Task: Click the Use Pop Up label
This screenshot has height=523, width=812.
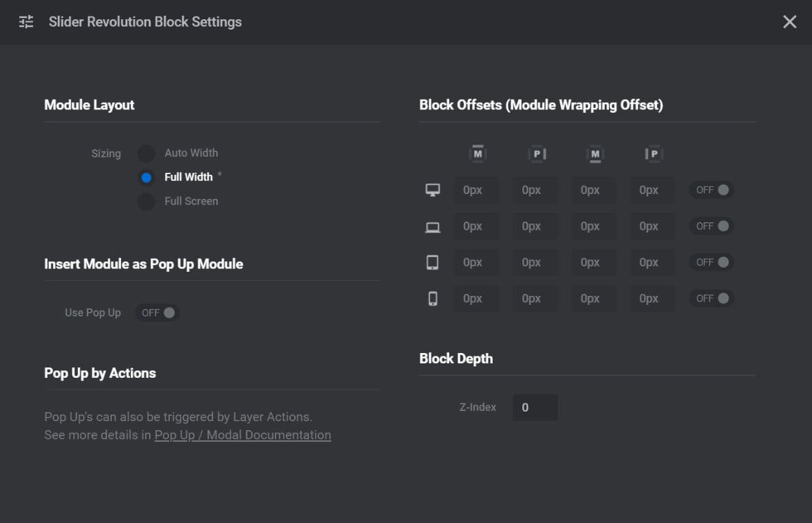Action: click(93, 312)
